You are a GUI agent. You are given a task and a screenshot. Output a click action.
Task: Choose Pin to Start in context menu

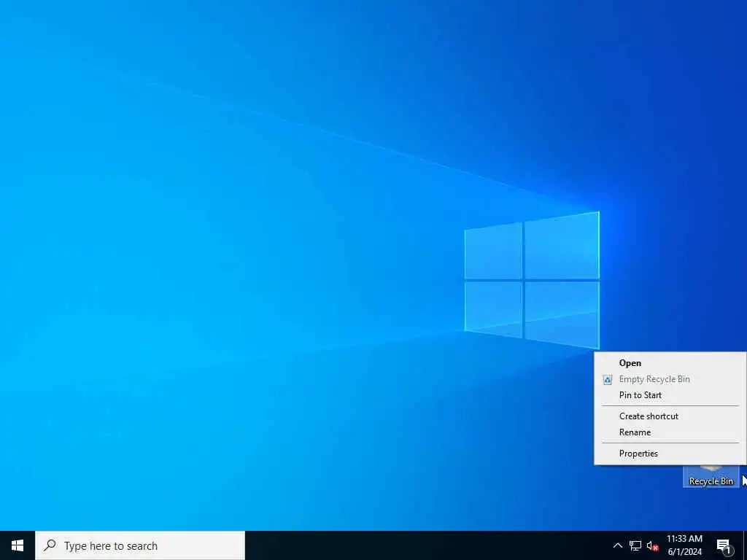pos(670,395)
